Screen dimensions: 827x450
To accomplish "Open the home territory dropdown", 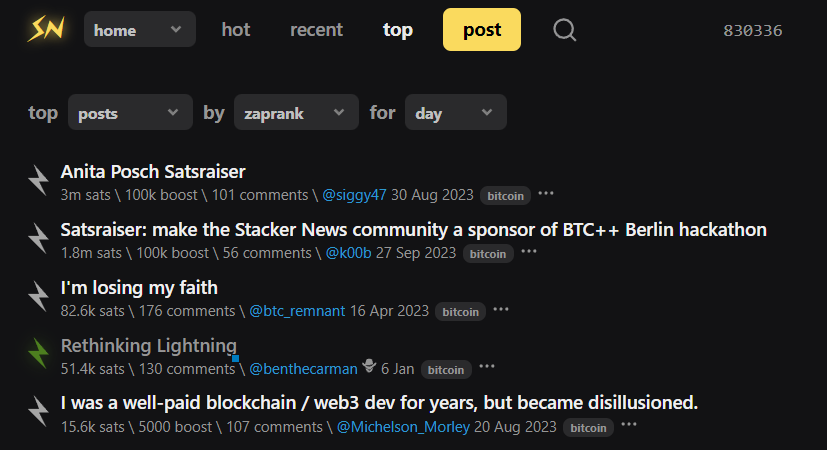I will [x=139, y=30].
